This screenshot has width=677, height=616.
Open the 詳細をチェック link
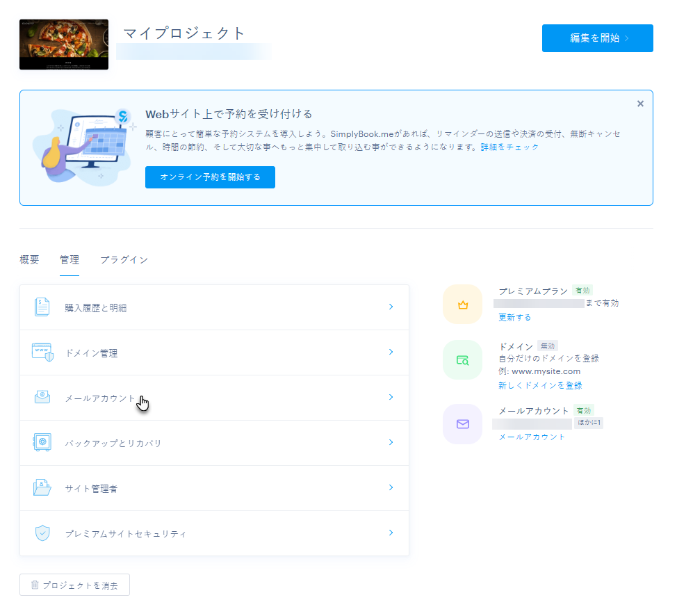[x=510, y=147]
